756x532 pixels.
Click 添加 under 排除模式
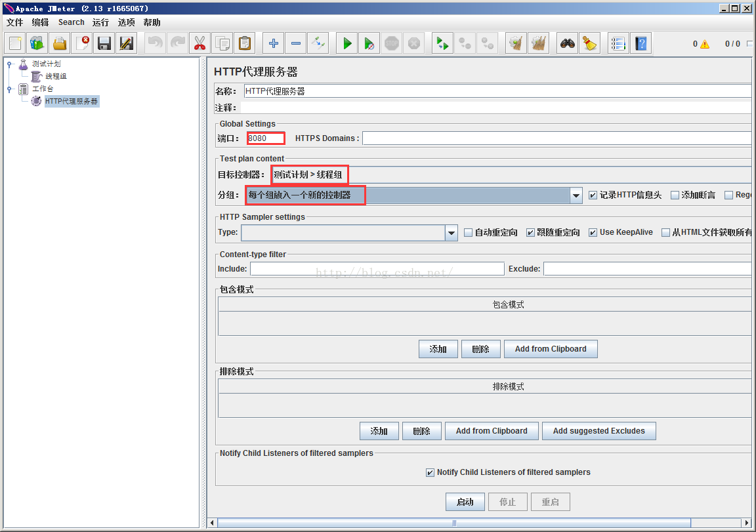coord(379,431)
